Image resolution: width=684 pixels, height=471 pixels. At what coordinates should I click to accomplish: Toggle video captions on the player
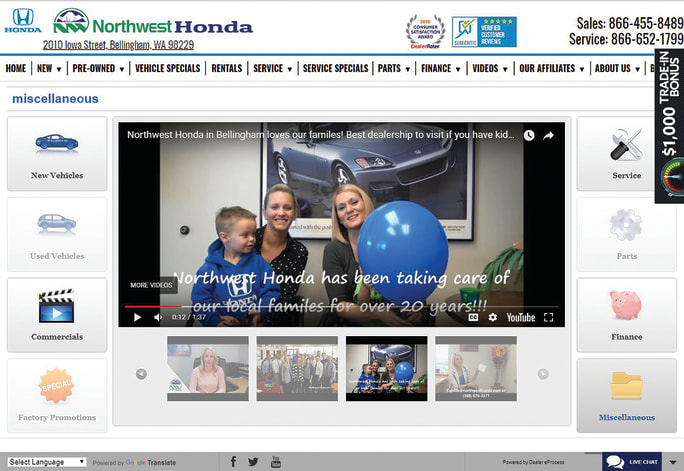click(473, 317)
